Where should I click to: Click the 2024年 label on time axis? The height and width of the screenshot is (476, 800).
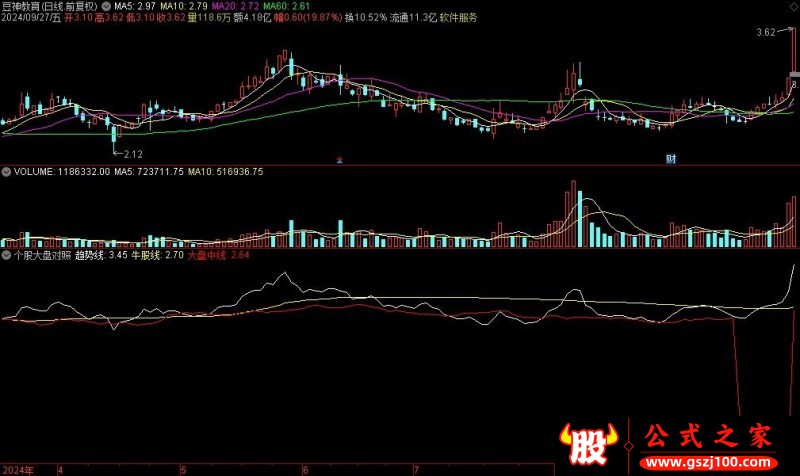(18, 470)
